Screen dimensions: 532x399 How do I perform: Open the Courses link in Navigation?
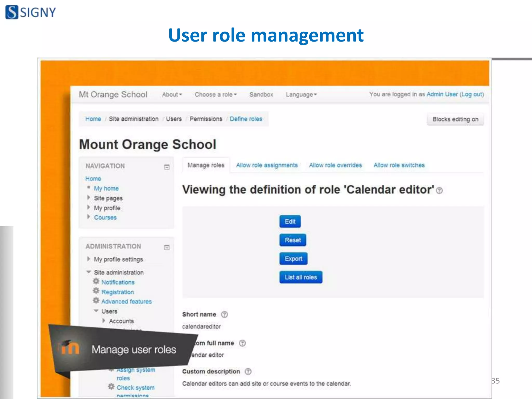105,217
